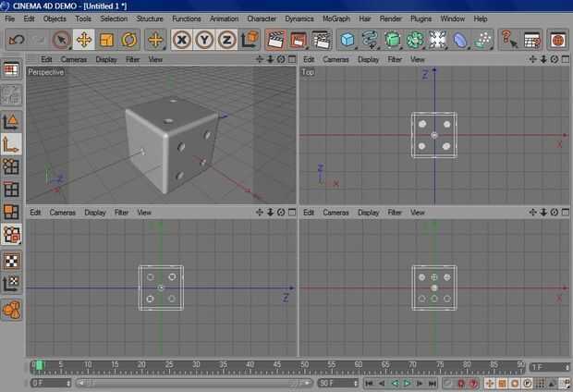Image resolution: width=573 pixels, height=392 pixels.
Task: Open Filter menu in bottom-left viewport
Action: pos(121,213)
